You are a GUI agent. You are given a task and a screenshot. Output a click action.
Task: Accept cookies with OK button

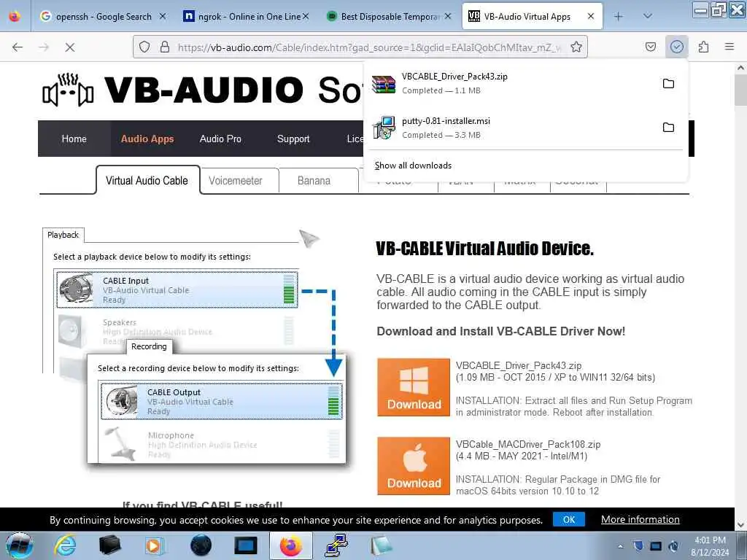click(x=569, y=519)
